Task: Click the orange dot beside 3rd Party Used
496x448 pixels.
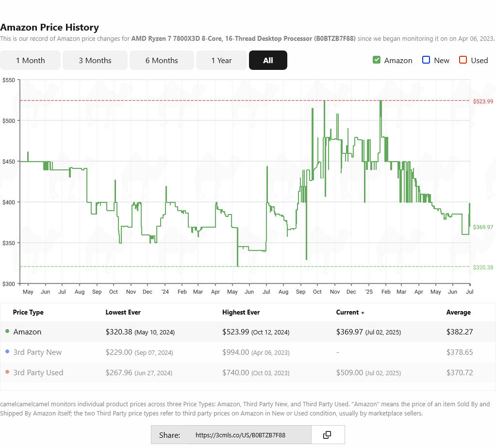Action: tap(7, 372)
